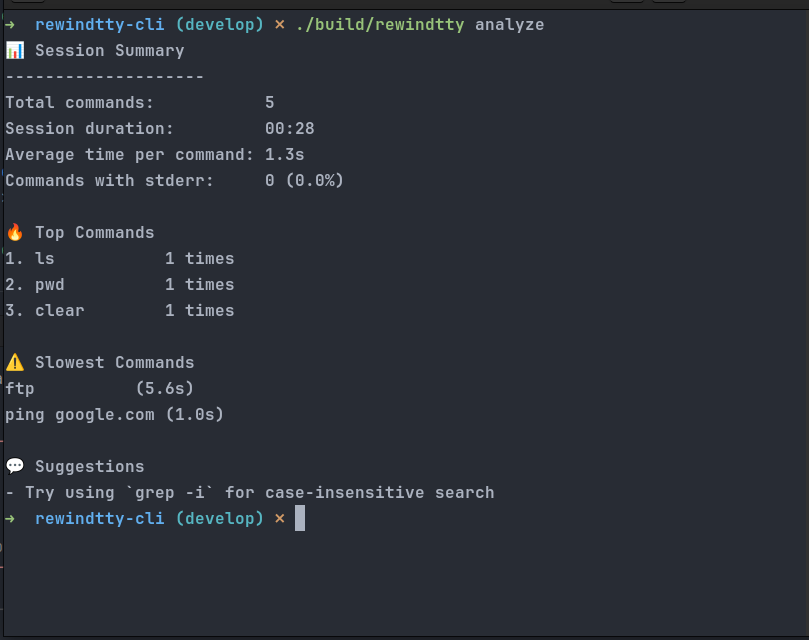Click the (develop) branch on the first line
809x640 pixels.
219,24
